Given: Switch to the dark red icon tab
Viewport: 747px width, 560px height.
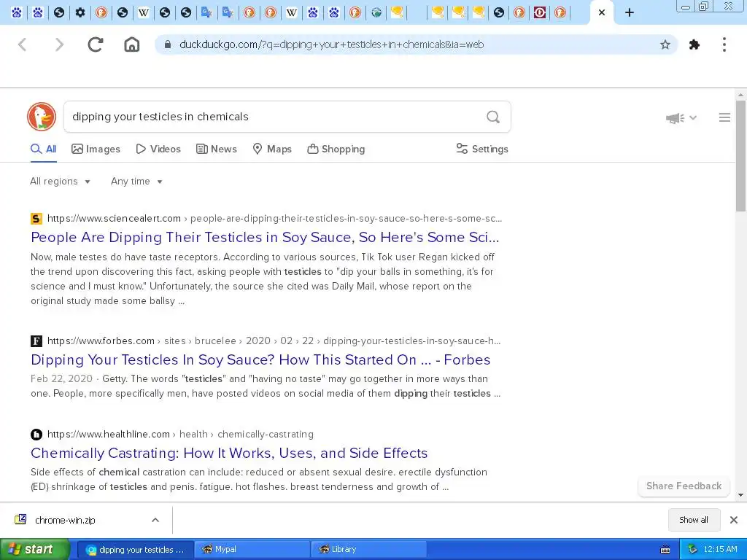Looking at the screenshot, I should click(539, 12).
